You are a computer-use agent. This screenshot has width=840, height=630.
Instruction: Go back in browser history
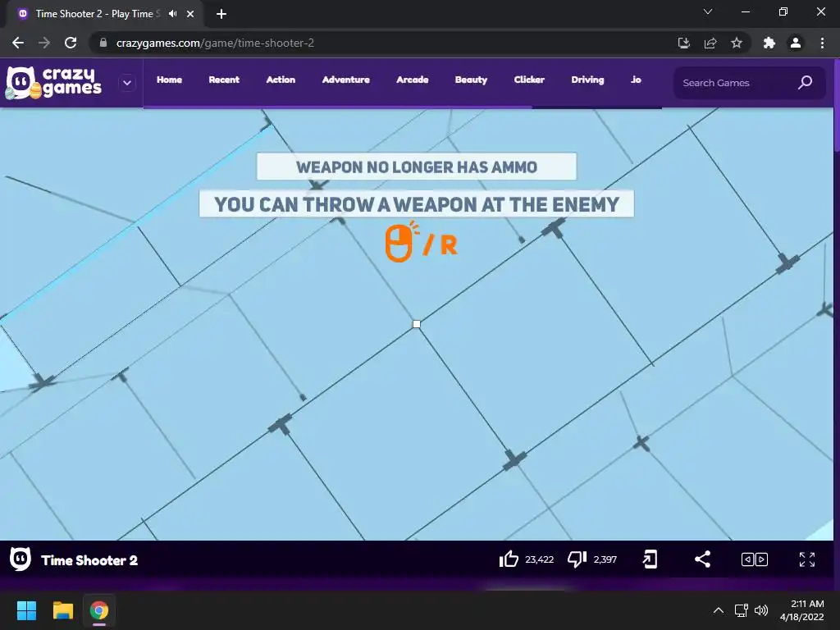[18, 43]
